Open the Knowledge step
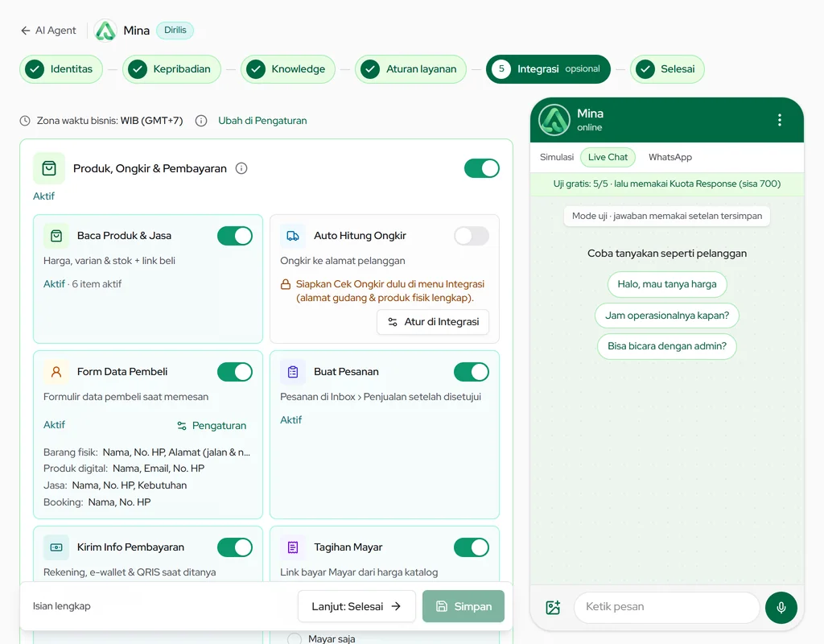Screen dimensions: 824x644 288,69
